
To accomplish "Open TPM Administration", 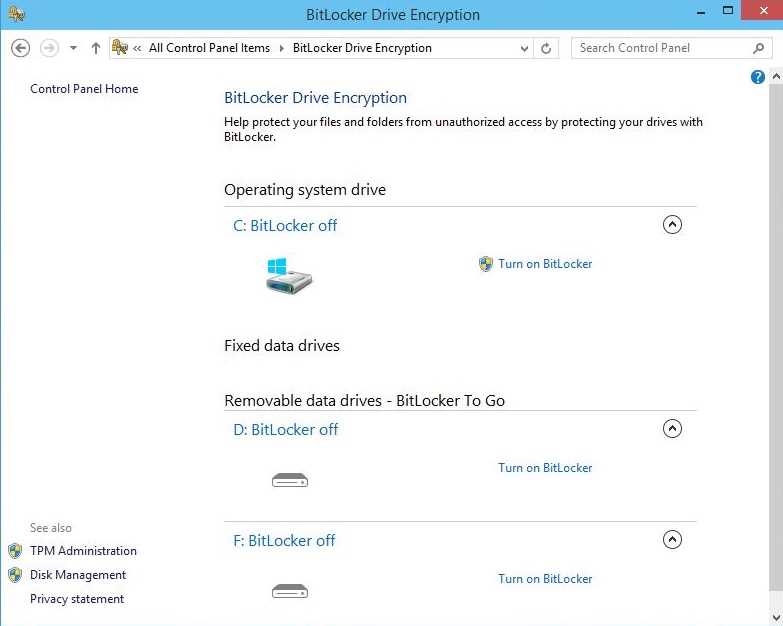I will click(x=83, y=551).
